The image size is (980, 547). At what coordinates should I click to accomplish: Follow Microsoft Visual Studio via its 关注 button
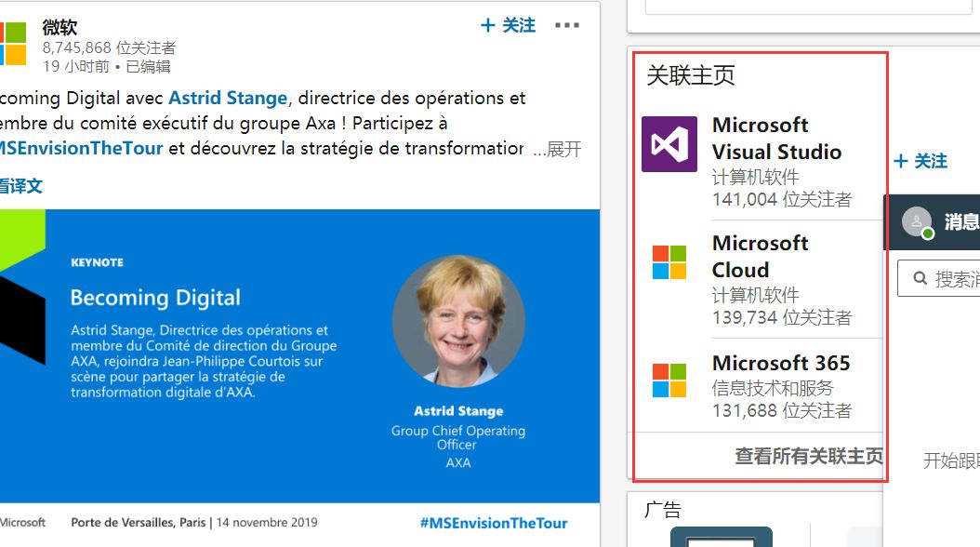[x=920, y=161]
